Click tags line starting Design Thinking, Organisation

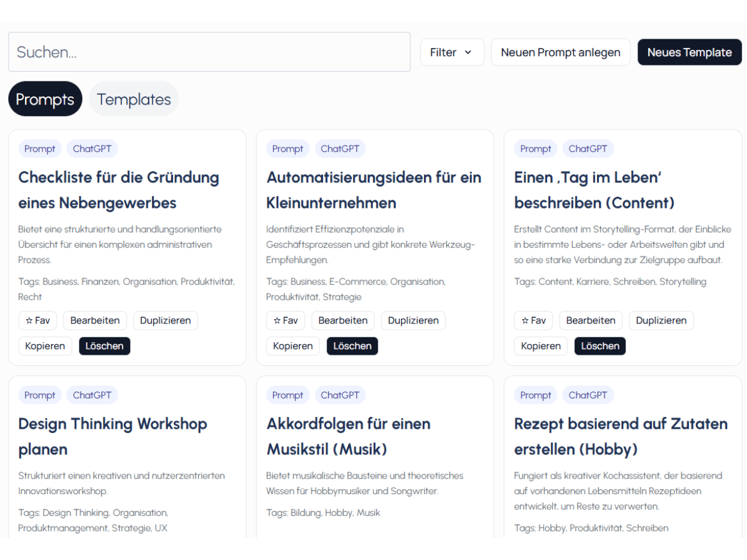(x=93, y=521)
